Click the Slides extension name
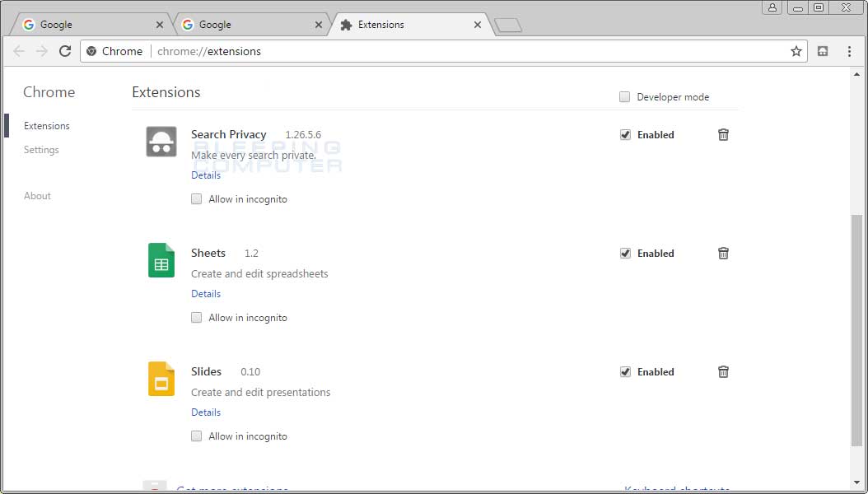Screen dimensions: 868x494 click(x=206, y=372)
